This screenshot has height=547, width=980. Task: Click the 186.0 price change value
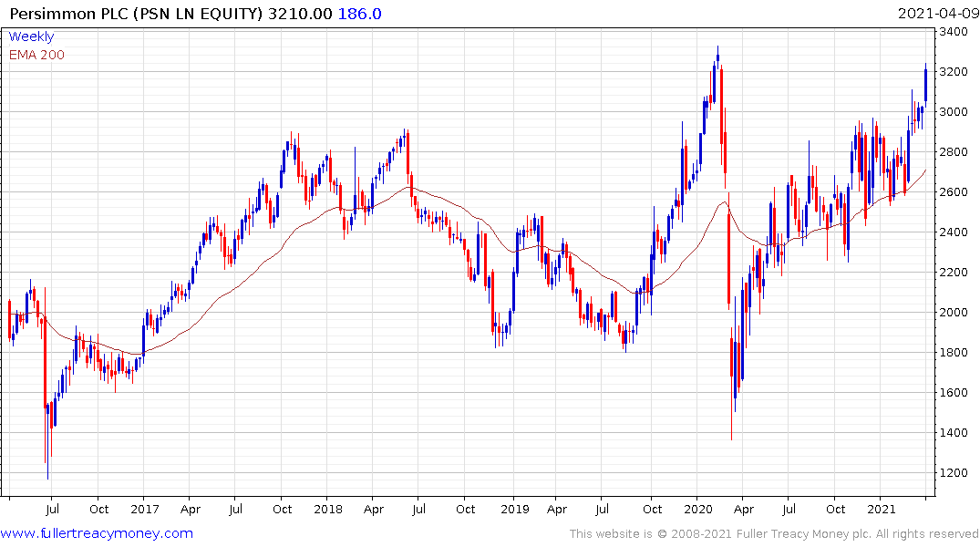tap(359, 14)
